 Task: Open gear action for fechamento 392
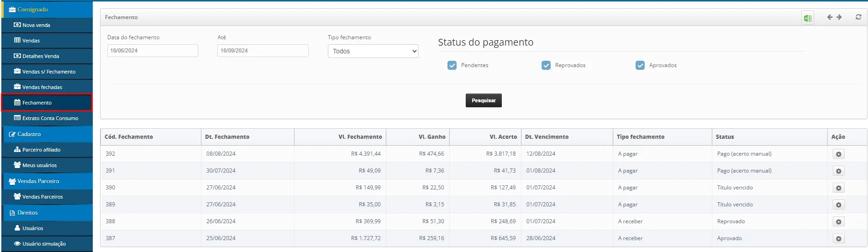click(838, 154)
